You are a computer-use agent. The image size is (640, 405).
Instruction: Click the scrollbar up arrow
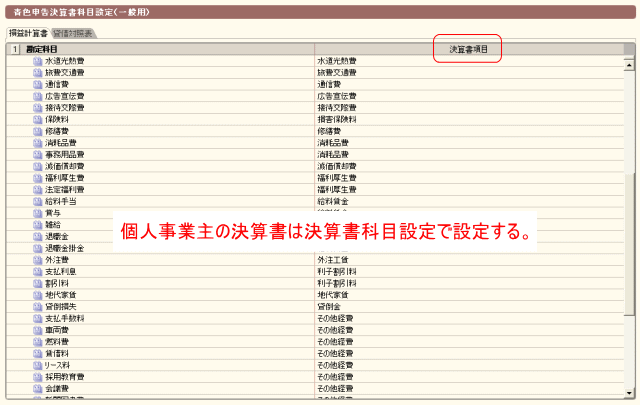629,65
